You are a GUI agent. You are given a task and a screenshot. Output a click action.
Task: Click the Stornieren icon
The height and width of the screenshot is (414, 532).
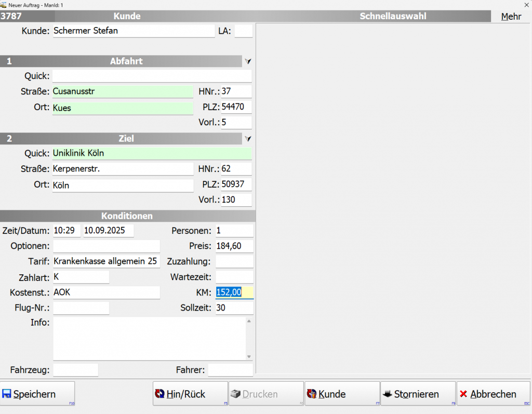click(x=387, y=394)
